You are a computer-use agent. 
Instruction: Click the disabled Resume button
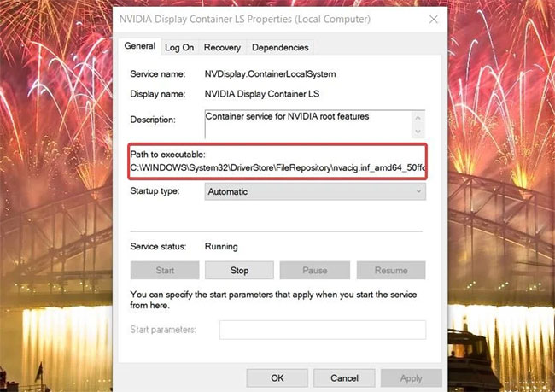pos(391,271)
